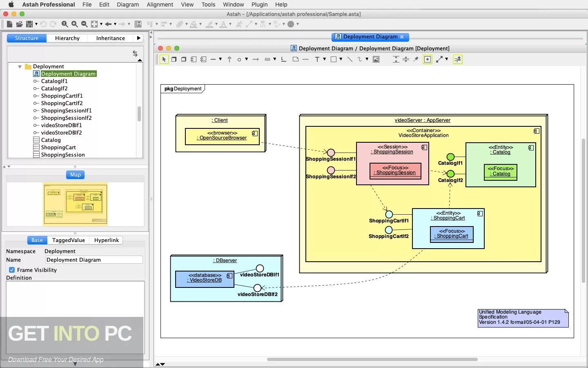588x368 pixels.
Task: Collapse the Deployment folder in tree
Action: [20, 67]
